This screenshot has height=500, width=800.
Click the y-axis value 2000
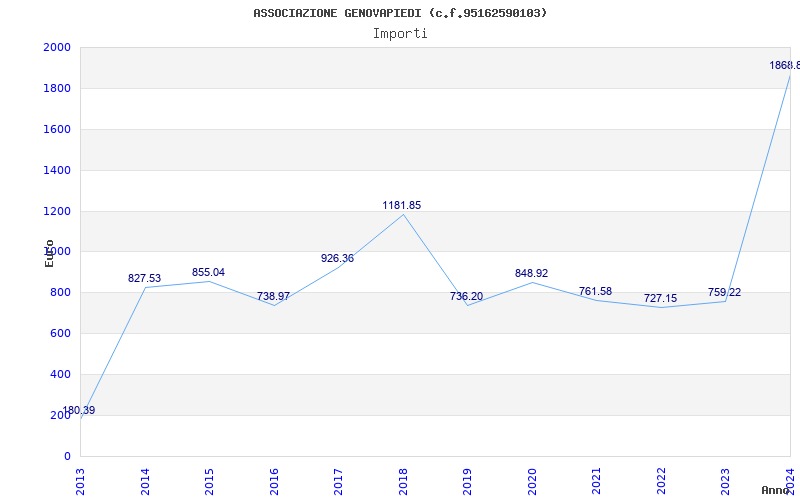(57, 47)
